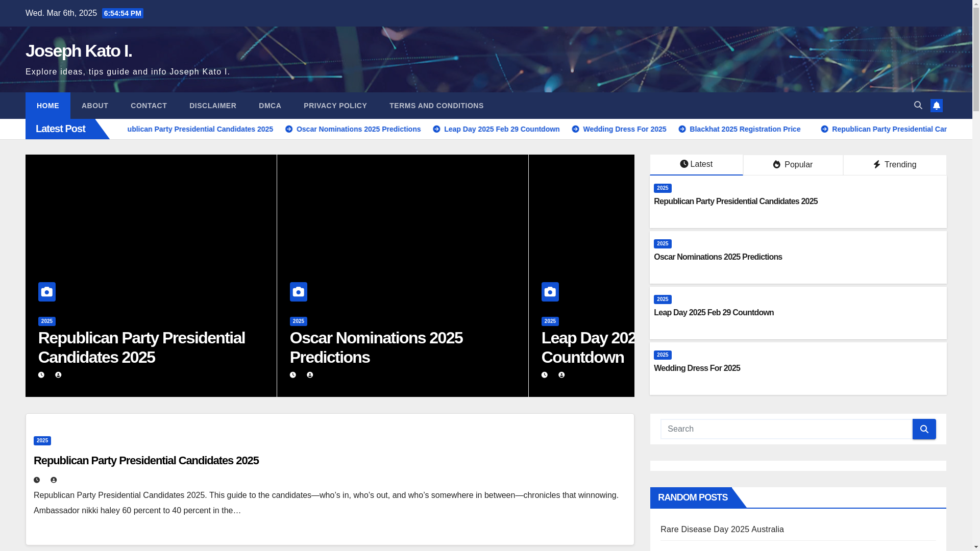Viewport: 980px width, 551px height.
Task: Click the Joseph Kato I. site title
Action: [79, 51]
